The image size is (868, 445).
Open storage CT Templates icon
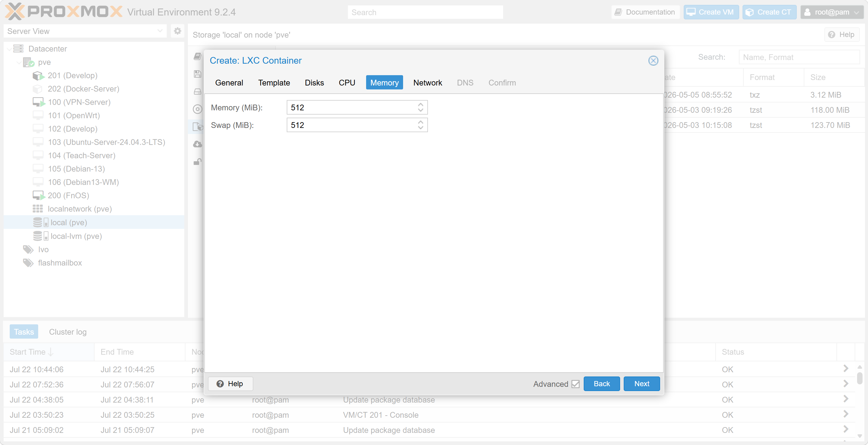tap(198, 127)
